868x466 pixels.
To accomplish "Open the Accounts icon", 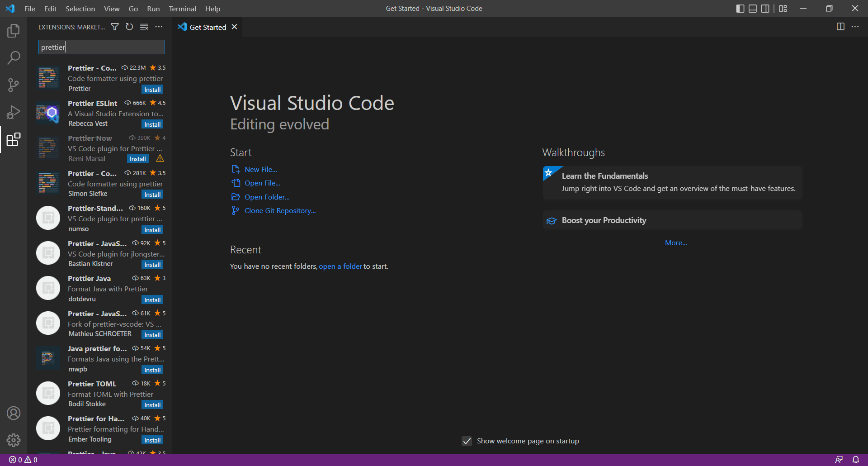I will 14,413.
